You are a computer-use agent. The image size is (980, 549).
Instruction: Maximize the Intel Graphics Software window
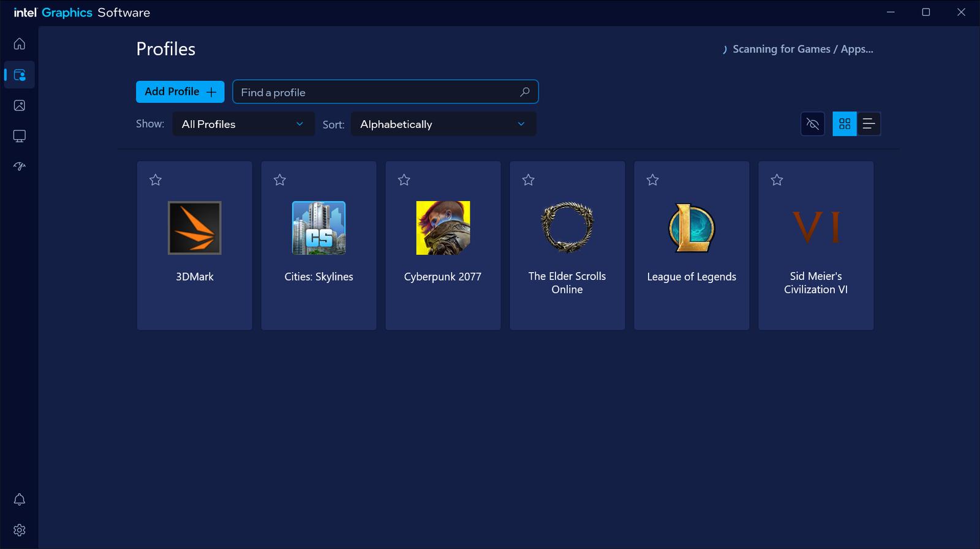[x=926, y=12]
